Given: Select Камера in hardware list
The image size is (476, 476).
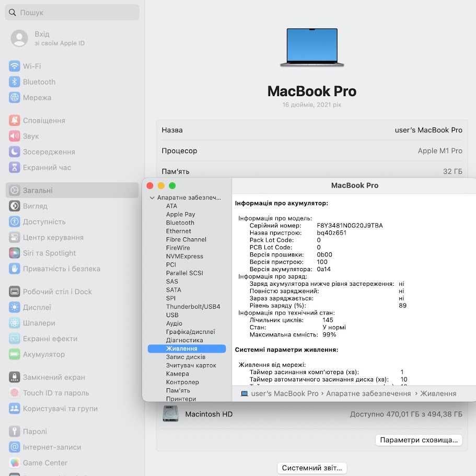Looking at the screenshot, I should [x=177, y=374].
